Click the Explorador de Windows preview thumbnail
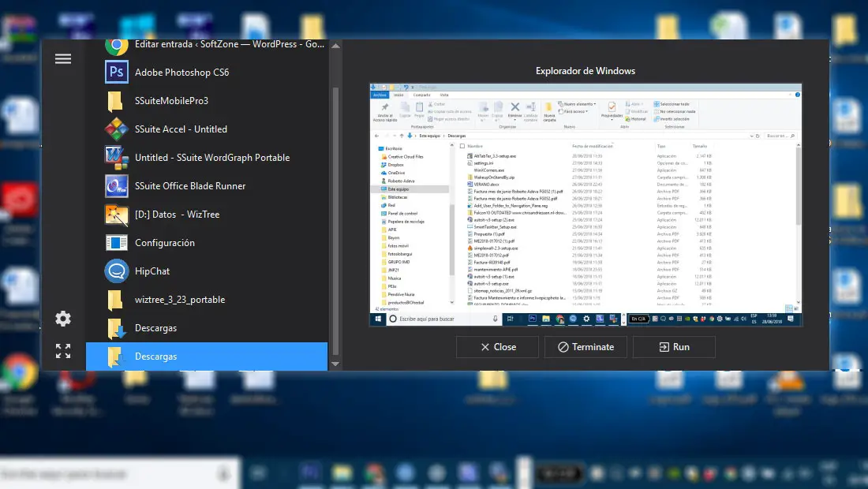Screen dimensions: 868x489 point(586,205)
